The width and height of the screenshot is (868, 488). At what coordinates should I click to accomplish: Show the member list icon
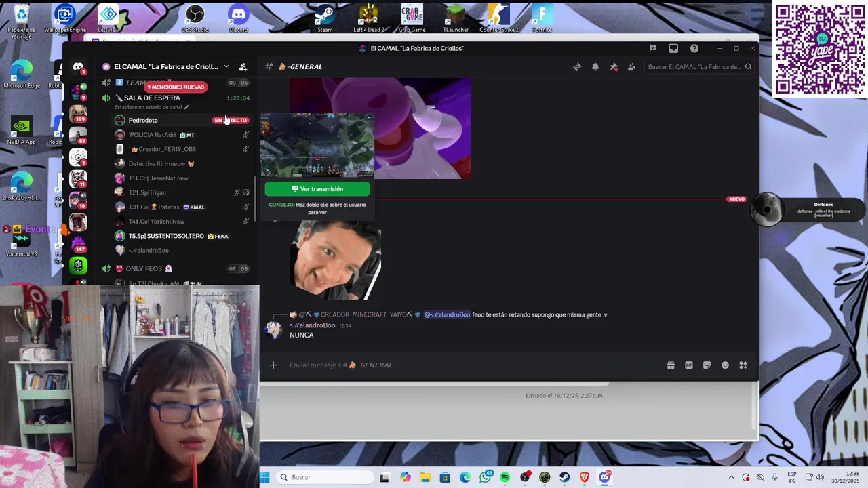[x=631, y=66]
